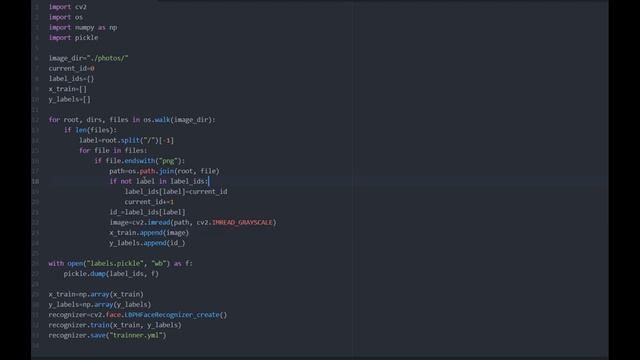Screen dimensions: 640x360
Task: Click the y_labels=np.array(y_labels) line
Action: (x=100, y=304)
